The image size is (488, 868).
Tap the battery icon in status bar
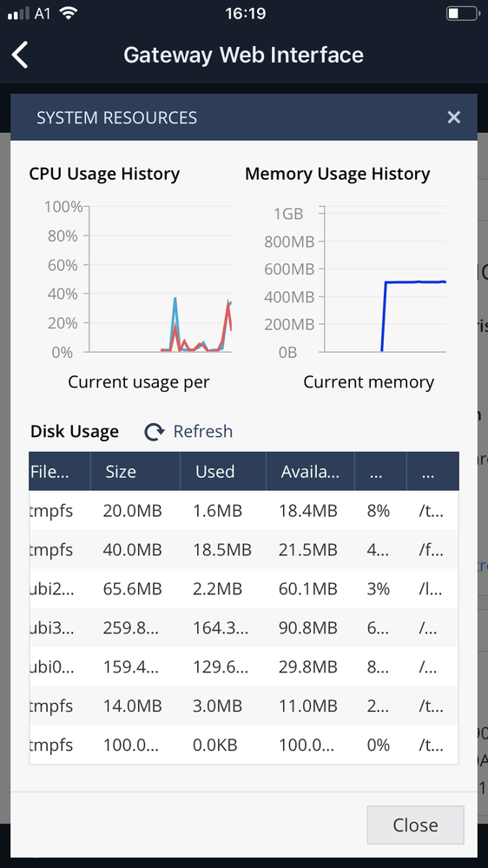coord(463,13)
